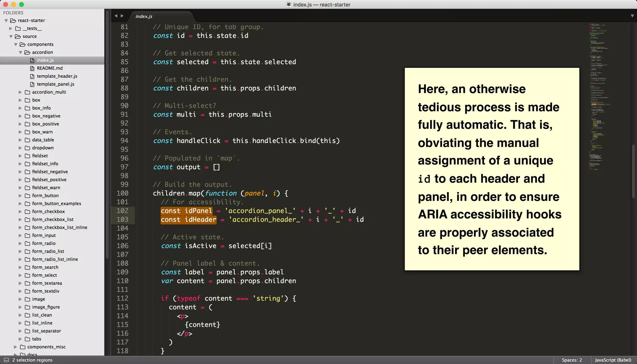The height and width of the screenshot is (364, 637).
Task: Click the fieldset folder icon
Action: [27, 156]
